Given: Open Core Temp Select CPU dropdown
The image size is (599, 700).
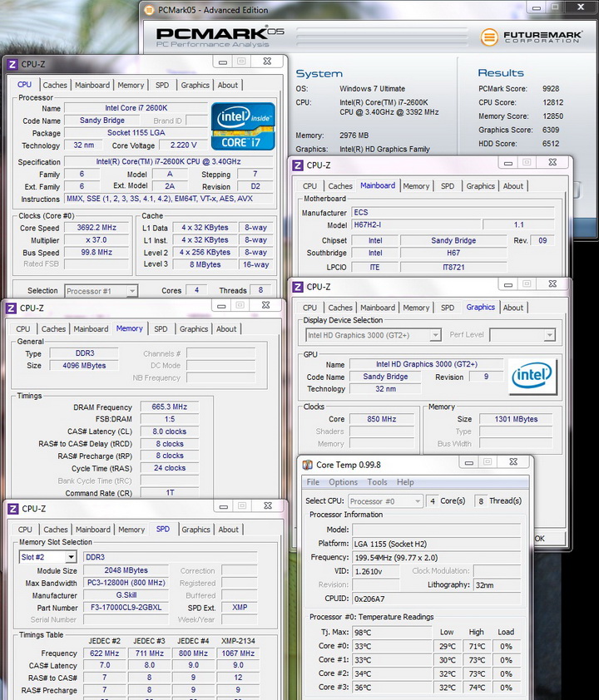Looking at the screenshot, I should coord(418,501).
